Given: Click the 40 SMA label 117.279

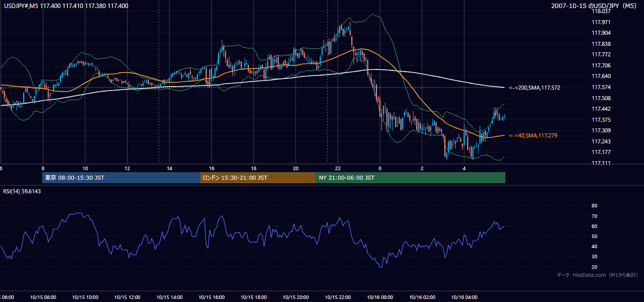Looking at the screenshot, I should 533,135.
